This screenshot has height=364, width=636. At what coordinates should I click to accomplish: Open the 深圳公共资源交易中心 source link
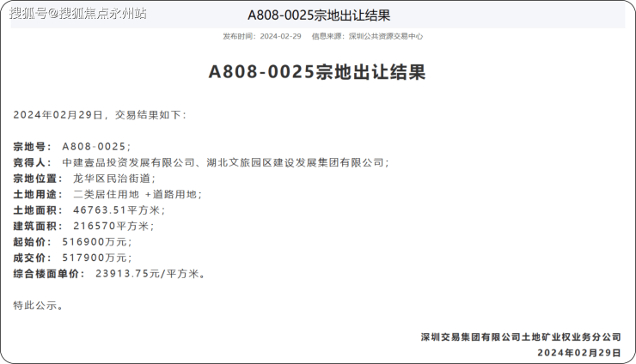[x=385, y=37]
